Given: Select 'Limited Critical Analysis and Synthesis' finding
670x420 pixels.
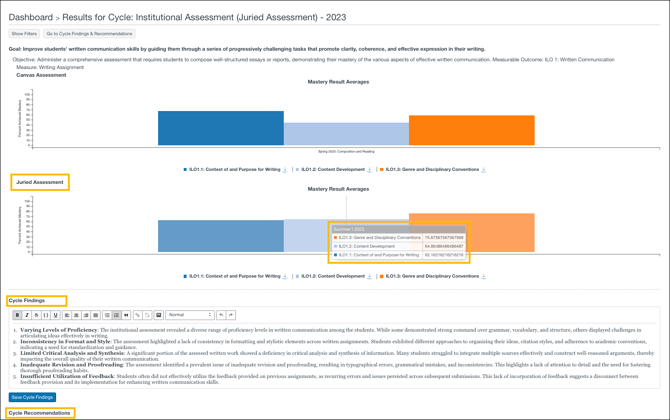Looking at the screenshot, I should pos(72,353).
